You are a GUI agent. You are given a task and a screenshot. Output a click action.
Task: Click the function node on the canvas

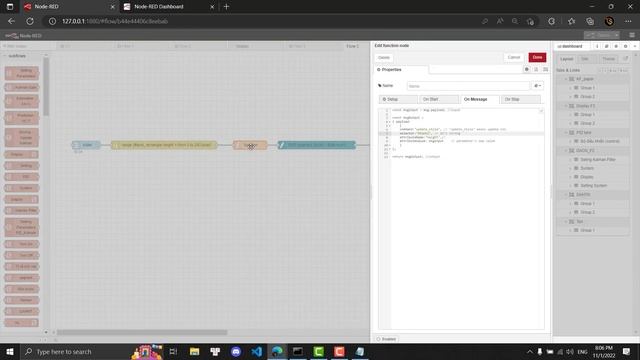(250, 145)
